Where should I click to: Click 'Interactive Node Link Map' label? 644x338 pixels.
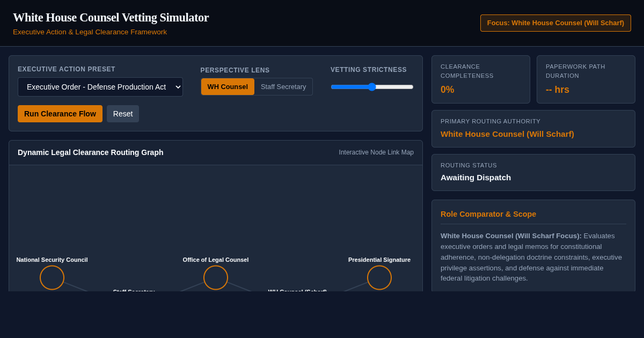click(x=376, y=152)
